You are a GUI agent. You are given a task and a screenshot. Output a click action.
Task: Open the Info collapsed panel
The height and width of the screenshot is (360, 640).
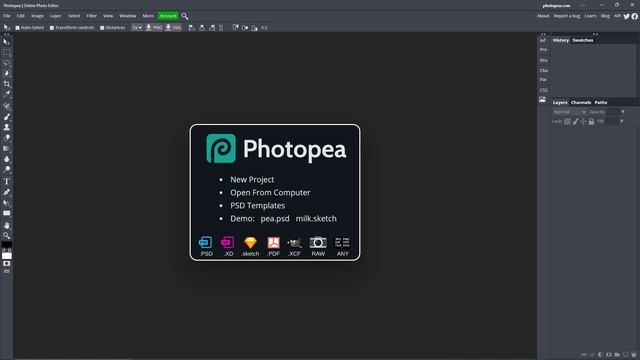pos(543,40)
